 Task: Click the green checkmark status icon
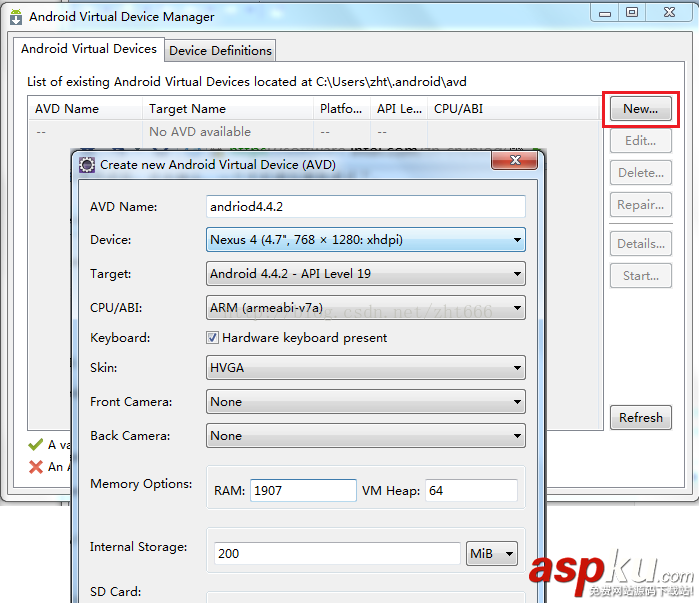pos(36,444)
